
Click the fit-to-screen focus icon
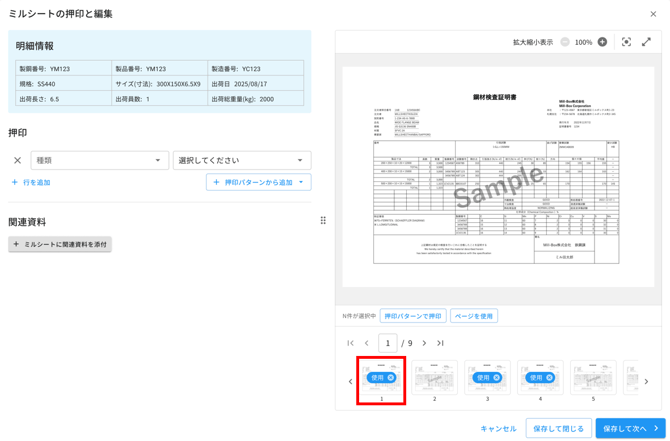point(626,42)
